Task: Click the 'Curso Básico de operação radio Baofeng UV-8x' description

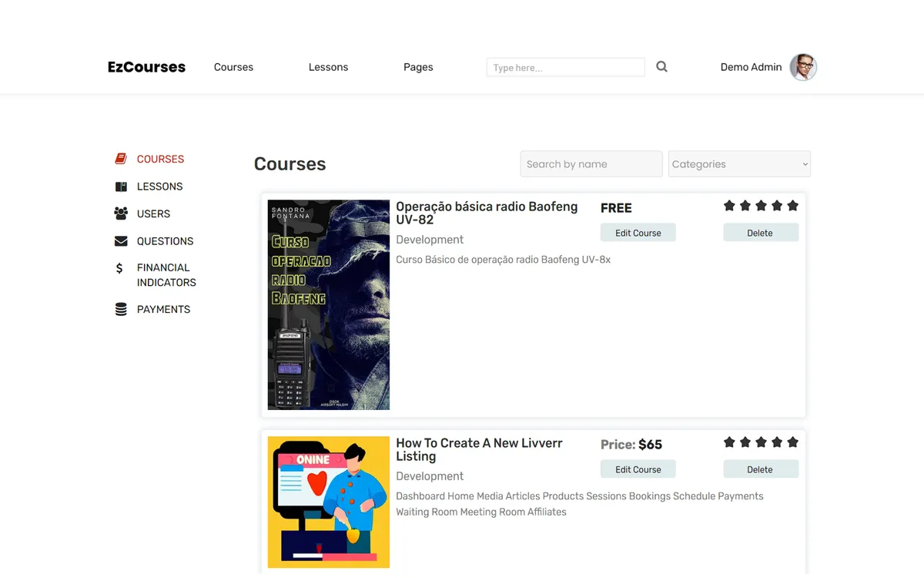Action: tap(503, 260)
